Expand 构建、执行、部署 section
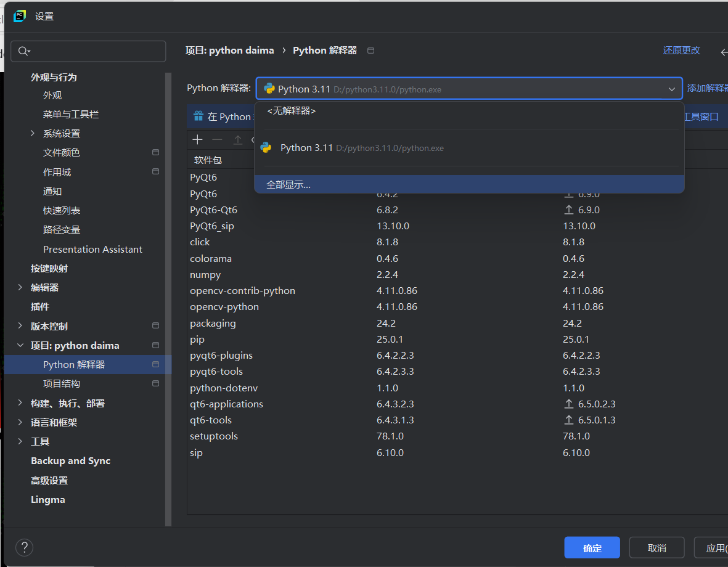The height and width of the screenshot is (567, 728). 20,402
